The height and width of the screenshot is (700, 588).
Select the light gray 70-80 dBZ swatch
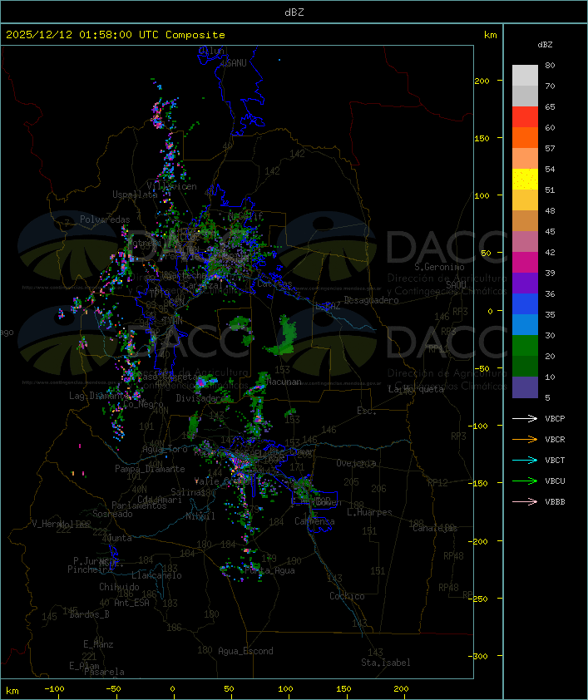point(525,76)
